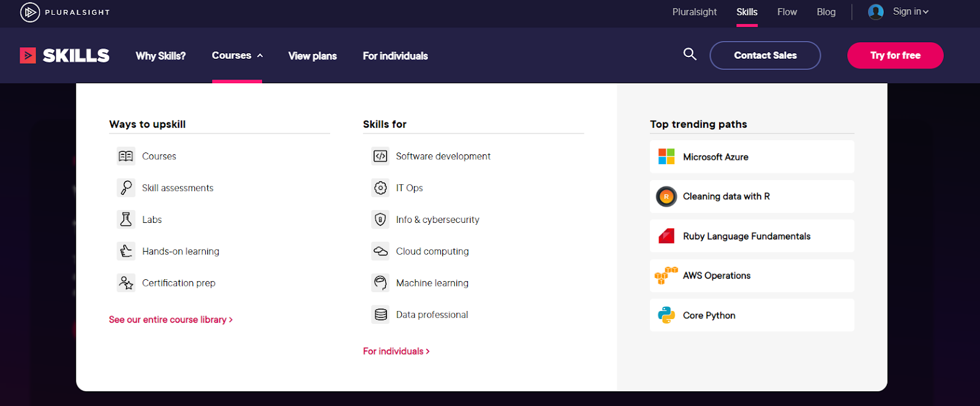980x406 pixels.
Task: Open the Info & cybersecurity link
Action: pyautogui.click(x=437, y=219)
